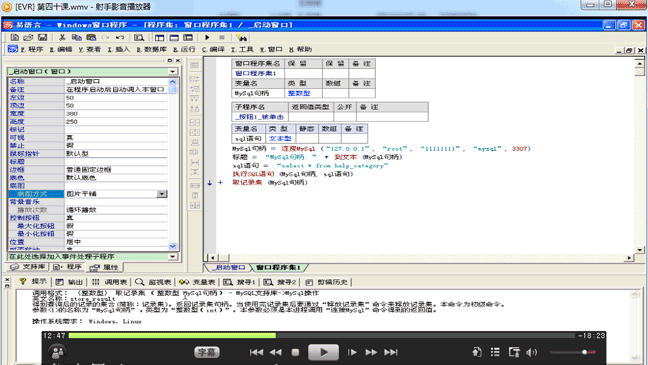Click the next track skip icon
Screen dimensions: 648x365
391,352
